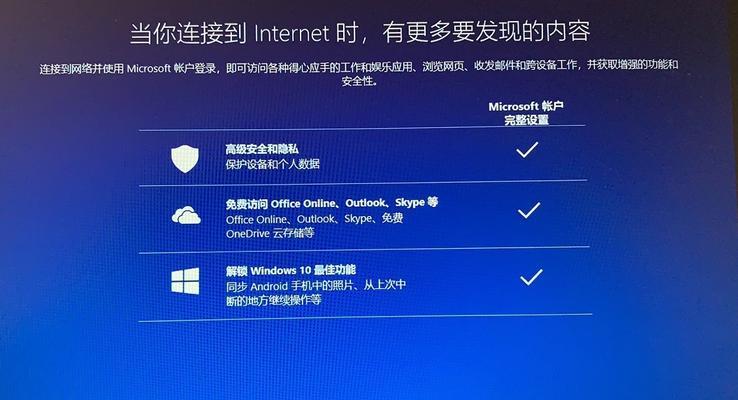Click 有更多要发现的内容 in the title
The height and width of the screenshot is (400, 738).
pyautogui.click(x=486, y=32)
